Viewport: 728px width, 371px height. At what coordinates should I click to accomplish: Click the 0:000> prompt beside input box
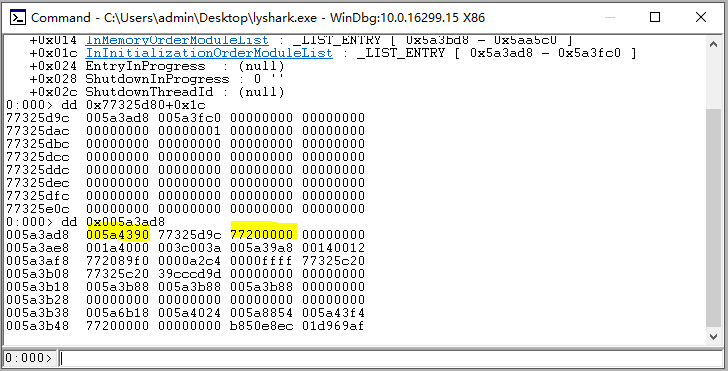click(29, 358)
